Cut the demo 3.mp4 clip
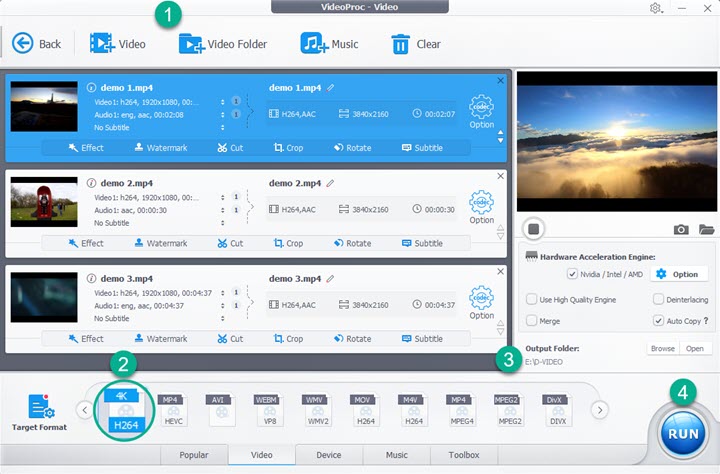720x474 pixels. pyautogui.click(x=230, y=339)
